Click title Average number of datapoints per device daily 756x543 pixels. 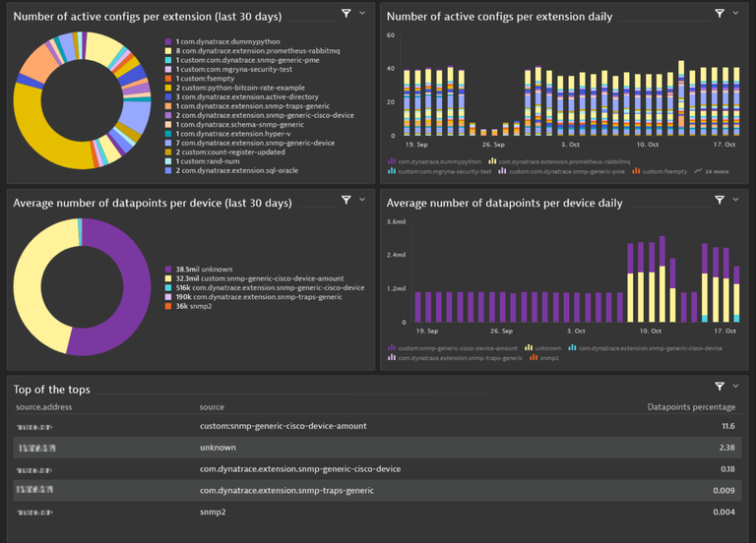coord(504,203)
